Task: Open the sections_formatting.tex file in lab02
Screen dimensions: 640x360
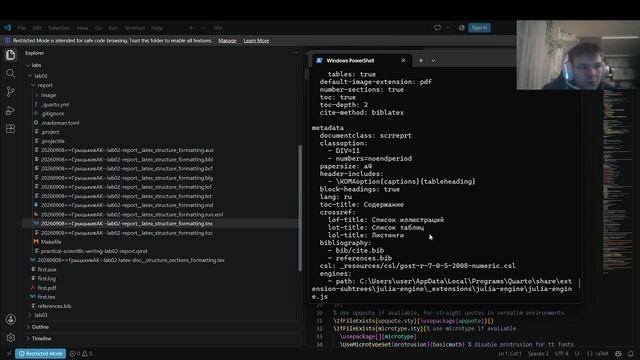Action: pyautogui.click(x=131, y=260)
